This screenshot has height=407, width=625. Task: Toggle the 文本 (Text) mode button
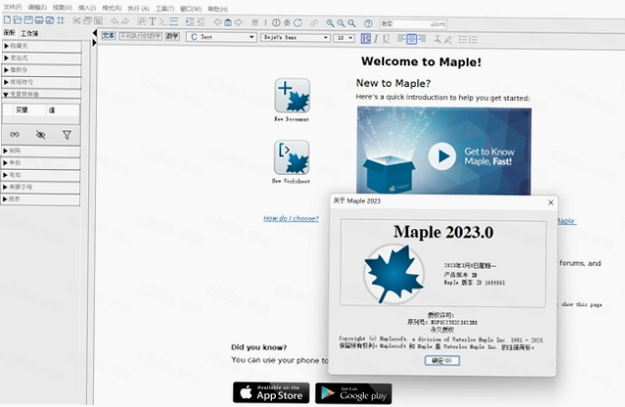[108, 36]
